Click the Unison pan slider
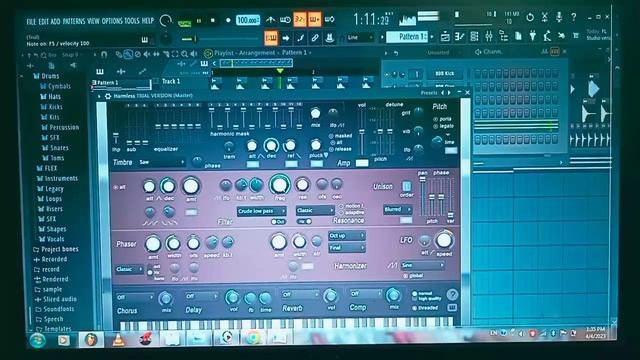 point(422,196)
